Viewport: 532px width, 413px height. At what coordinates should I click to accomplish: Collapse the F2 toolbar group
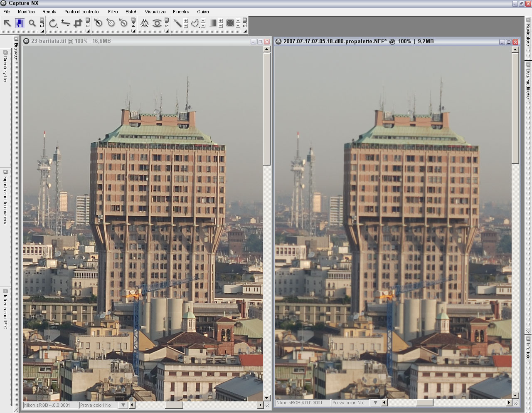42,20
